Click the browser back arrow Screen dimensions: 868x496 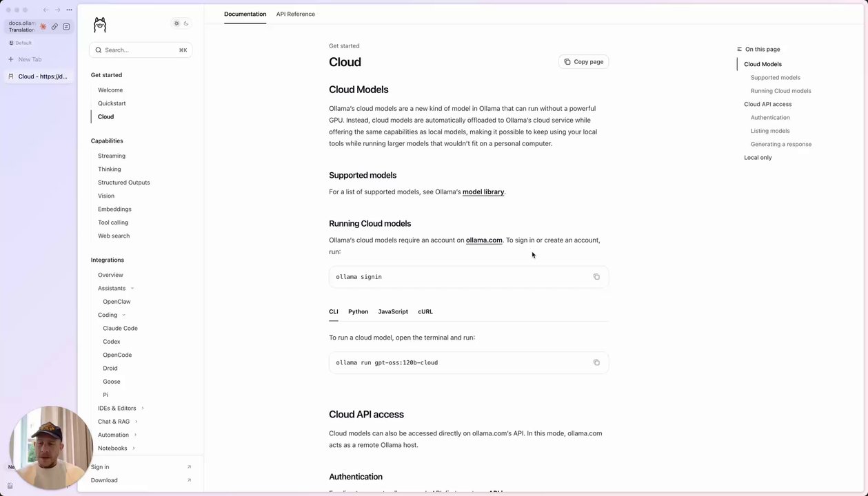click(46, 10)
